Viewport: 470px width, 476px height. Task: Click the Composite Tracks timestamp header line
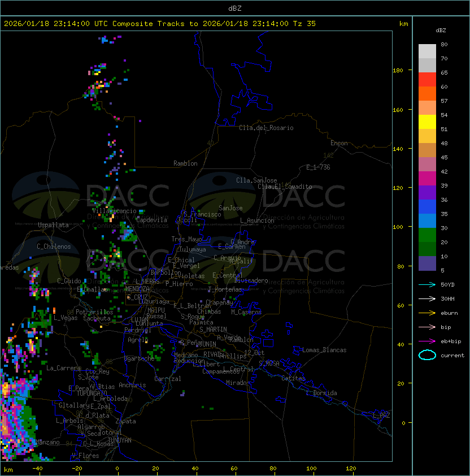click(160, 24)
